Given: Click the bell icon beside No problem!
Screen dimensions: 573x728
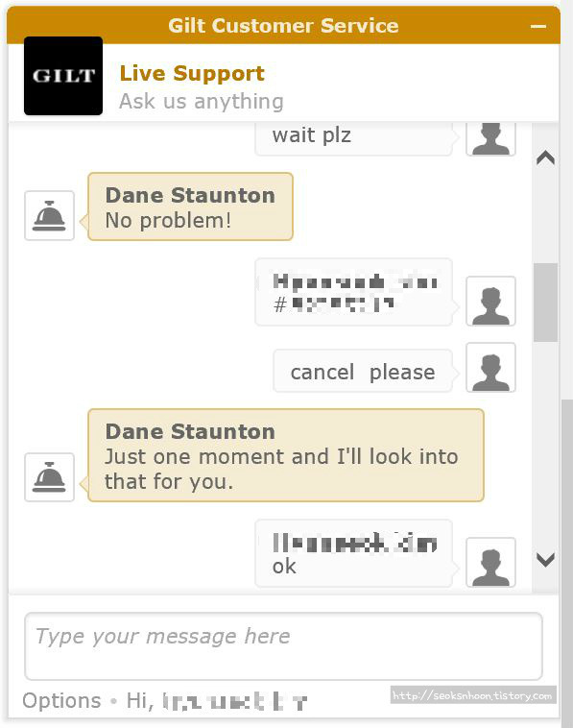Looking at the screenshot, I should click(49, 215).
